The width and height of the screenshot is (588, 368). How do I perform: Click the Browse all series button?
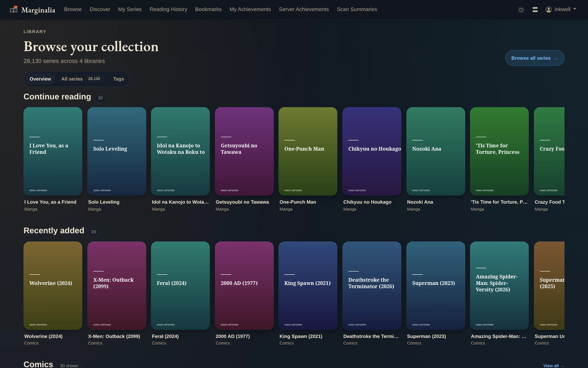[535, 58]
